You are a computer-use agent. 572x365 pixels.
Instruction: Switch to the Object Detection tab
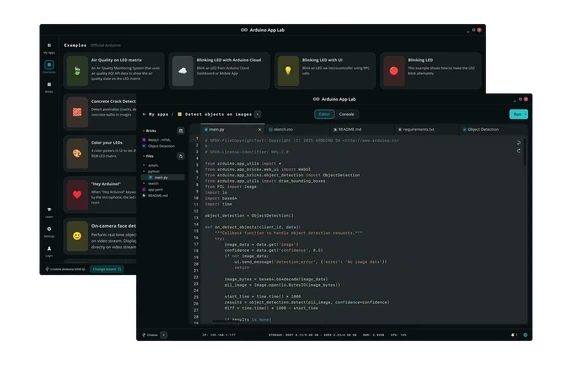[492, 129]
